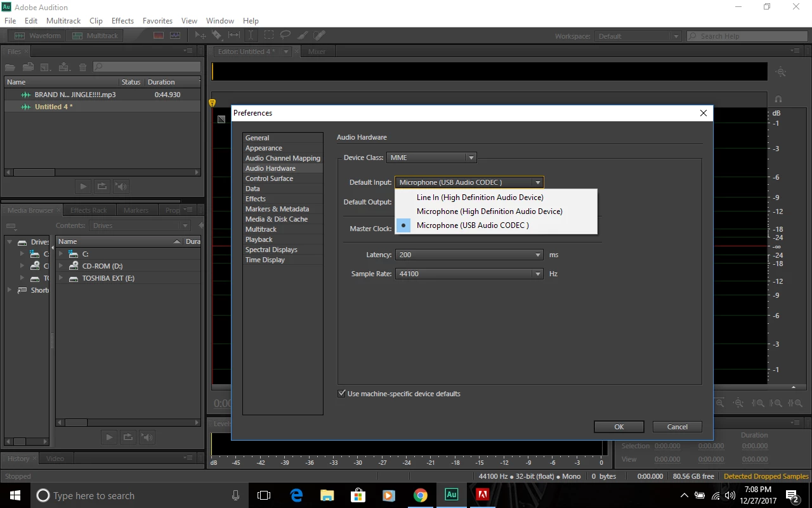Viewport: 812px width, 508px height.
Task: Click trash icon in Files panel
Action: [82, 67]
